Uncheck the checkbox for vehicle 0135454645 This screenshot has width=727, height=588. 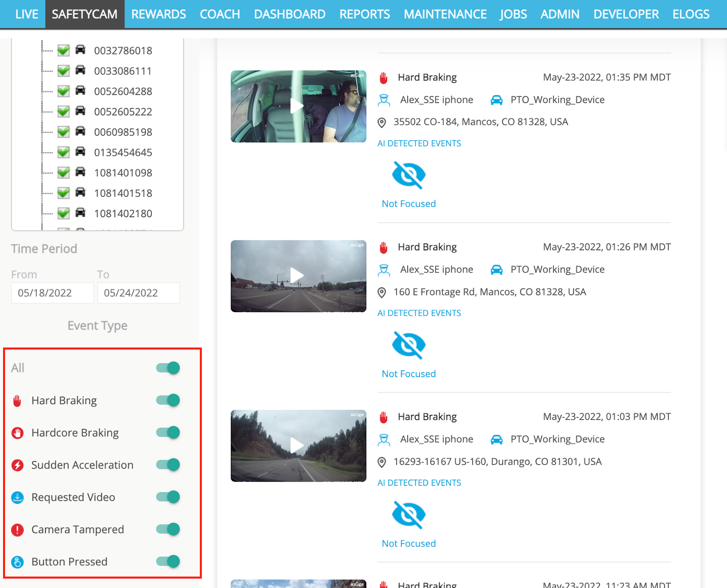[x=64, y=152]
